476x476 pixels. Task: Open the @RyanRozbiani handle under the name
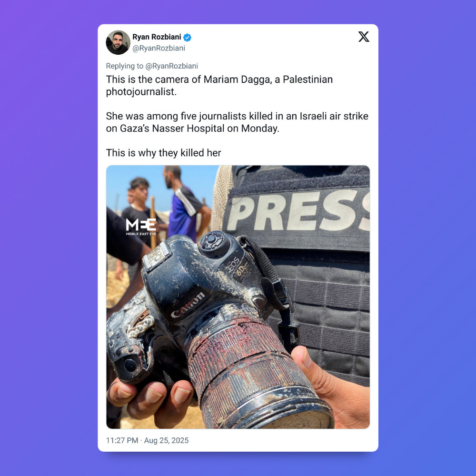click(x=159, y=48)
